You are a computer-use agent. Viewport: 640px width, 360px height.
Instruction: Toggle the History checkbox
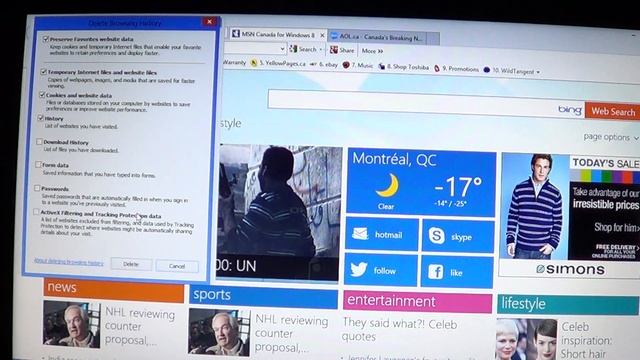[x=40, y=118]
